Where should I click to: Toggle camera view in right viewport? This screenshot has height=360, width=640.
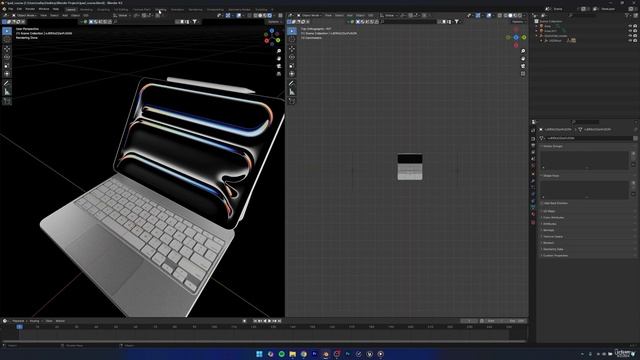[x=523, y=66]
